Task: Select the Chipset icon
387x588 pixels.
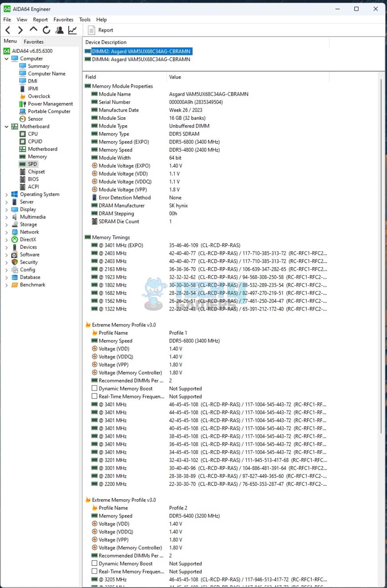Action: point(23,171)
